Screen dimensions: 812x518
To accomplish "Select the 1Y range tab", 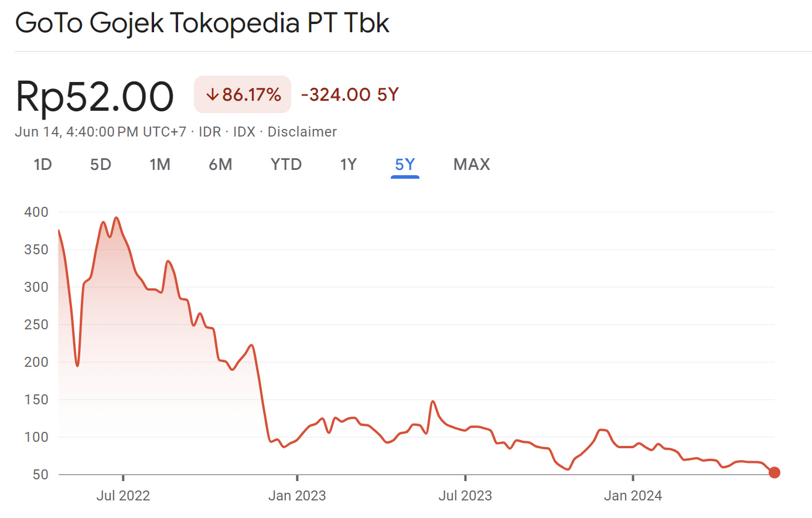I will (x=349, y=165).
